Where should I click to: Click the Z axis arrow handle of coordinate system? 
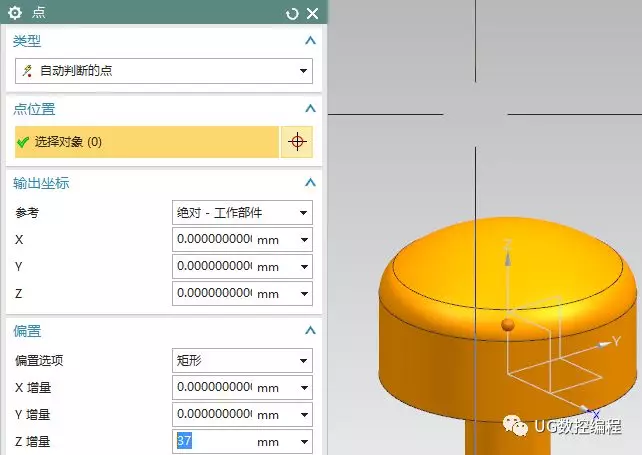[508, 258]
